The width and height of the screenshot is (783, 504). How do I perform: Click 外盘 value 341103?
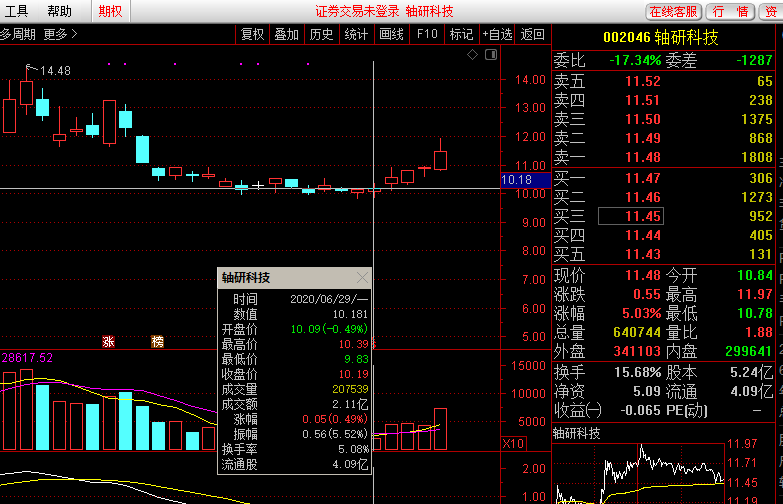pos(637,351)
